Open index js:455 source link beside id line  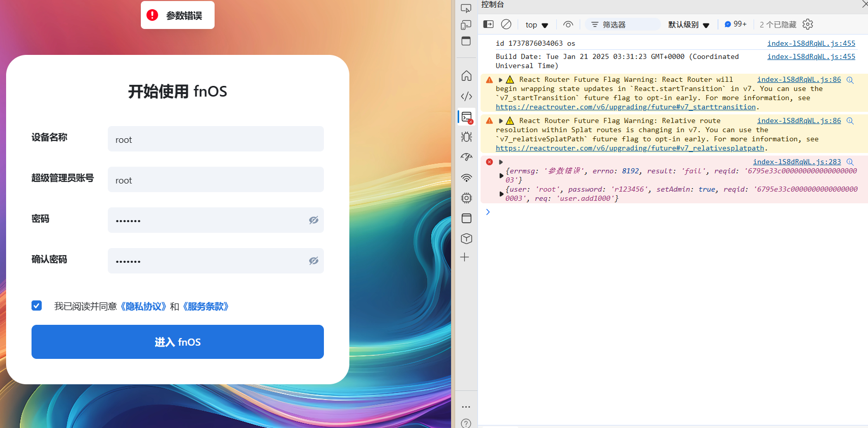click(811, 44)
